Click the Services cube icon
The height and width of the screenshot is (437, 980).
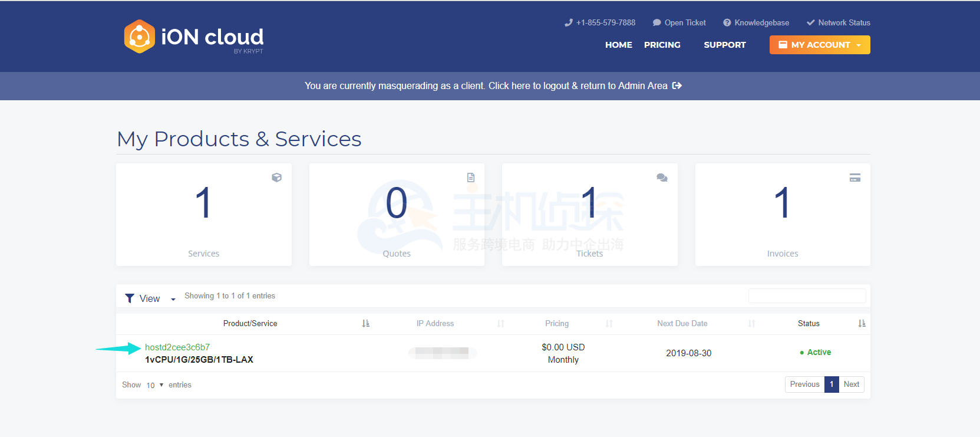(276, 178)
